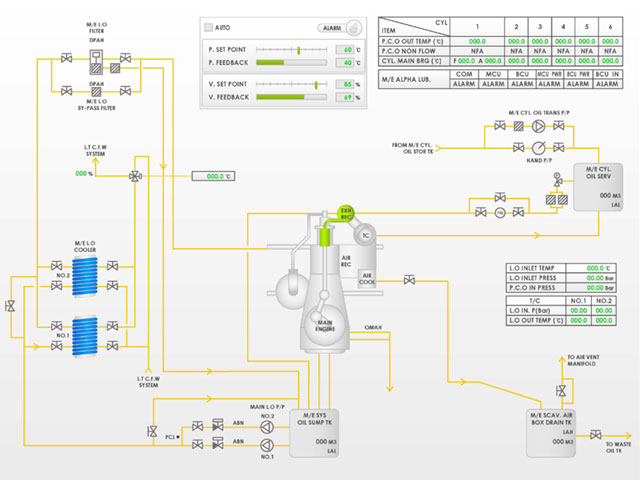640x480 pixels.
Task: Toggle the ALARM switch
Action: [x=340, y=28]
